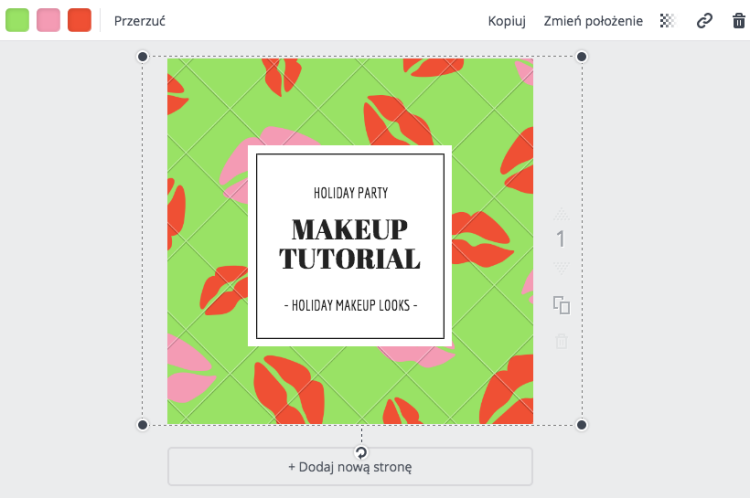Viewport: 750px width, 498px height.
Task: Delete element with top trash icon
Action: coord(739,21)
